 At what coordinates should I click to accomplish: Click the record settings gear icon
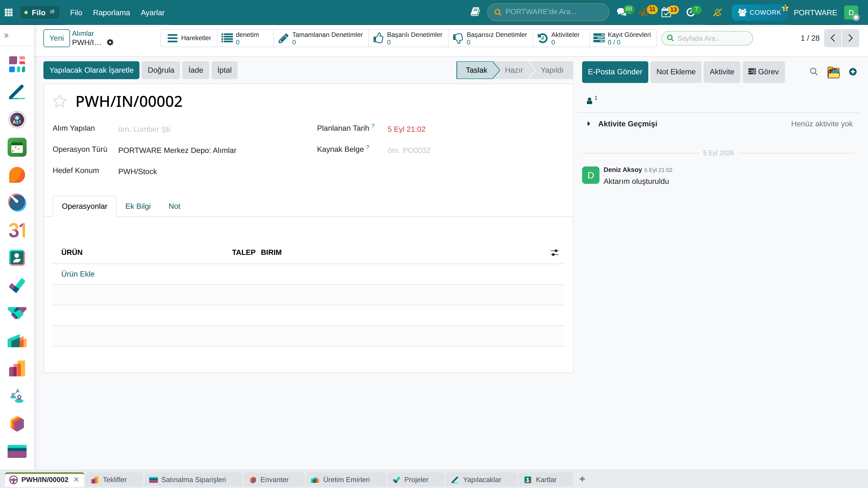point(110,43)
